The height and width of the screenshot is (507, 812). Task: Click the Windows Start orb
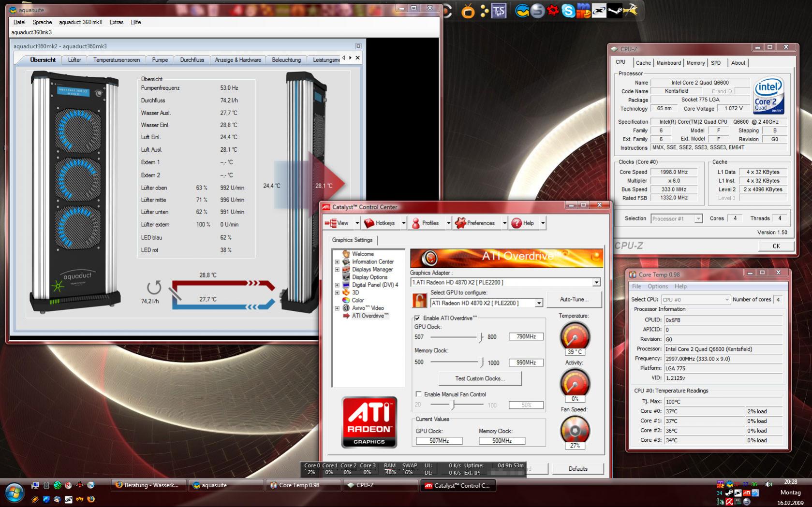(15, 493)
